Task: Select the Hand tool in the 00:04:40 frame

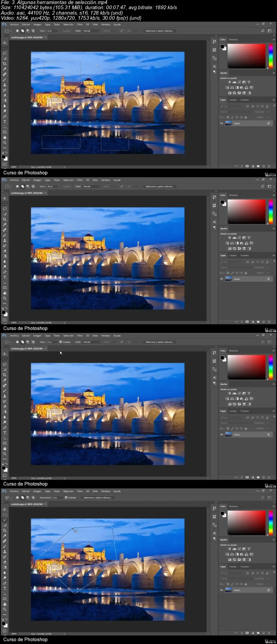Action: (5, 449)
